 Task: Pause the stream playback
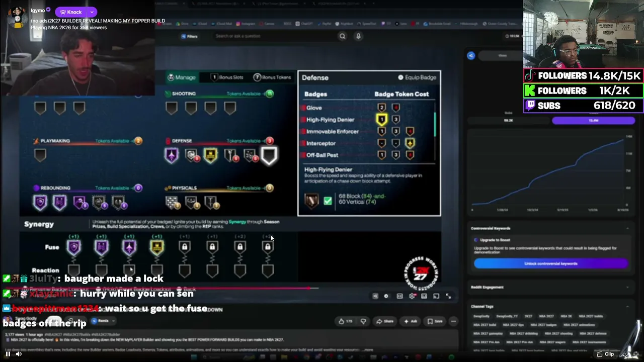[8, 354]
